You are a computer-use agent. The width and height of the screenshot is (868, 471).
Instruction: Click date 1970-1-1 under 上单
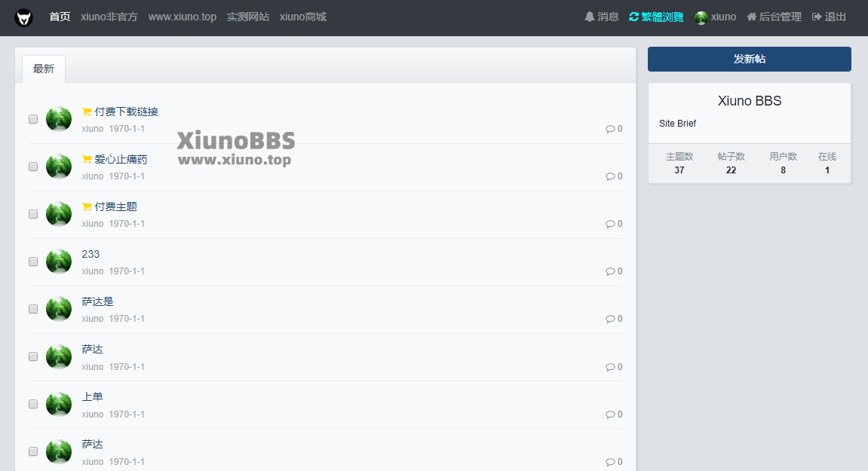127,414
